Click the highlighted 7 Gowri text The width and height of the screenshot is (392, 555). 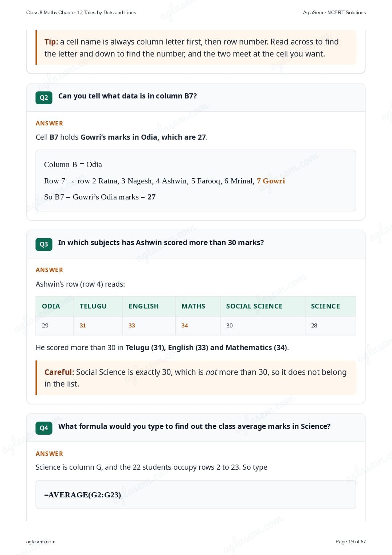271,181
